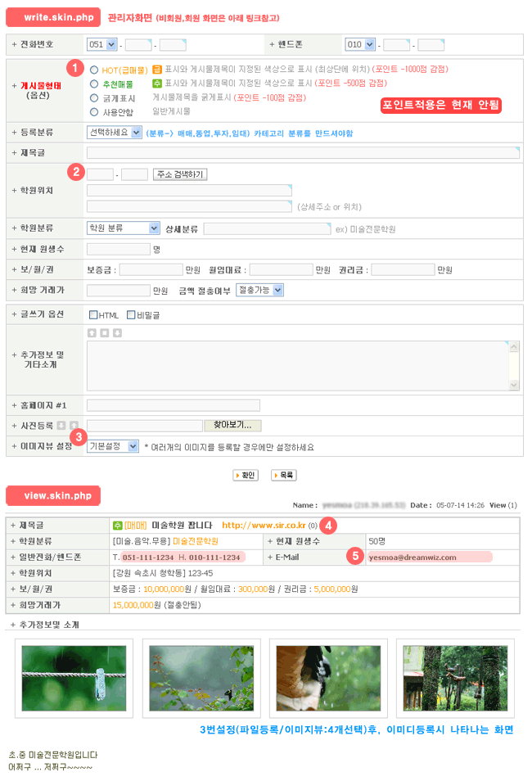The image size is (532, 781).
Task: Select the 사용안함 radio option
Action: pyautogui.click(x=94, y=112)
